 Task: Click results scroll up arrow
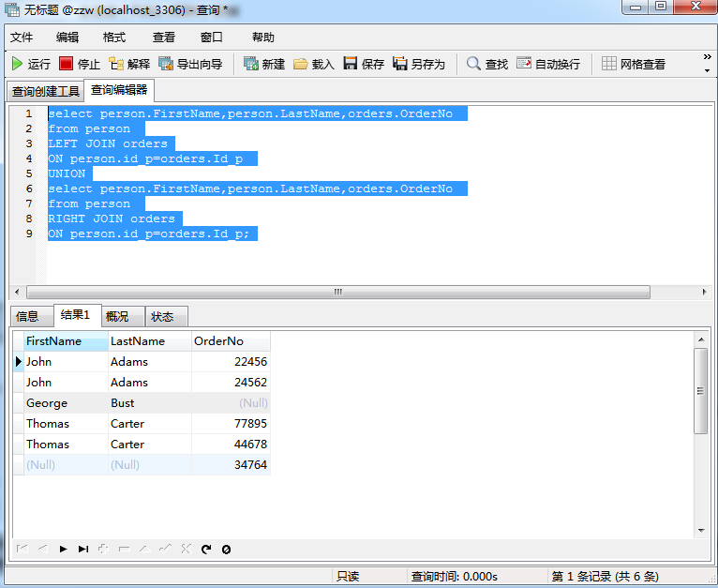pyautogui.click(x=701, y=339)
